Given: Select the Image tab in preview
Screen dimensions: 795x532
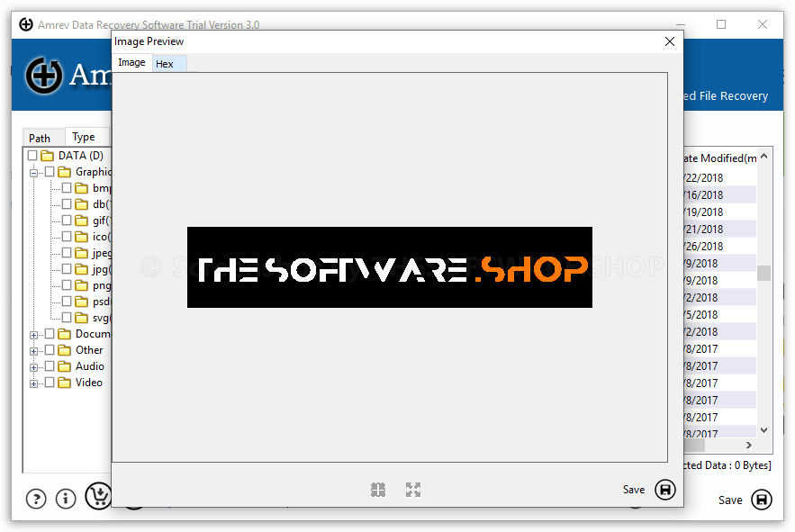Looking at the screenshot, I should click(131, 62).
